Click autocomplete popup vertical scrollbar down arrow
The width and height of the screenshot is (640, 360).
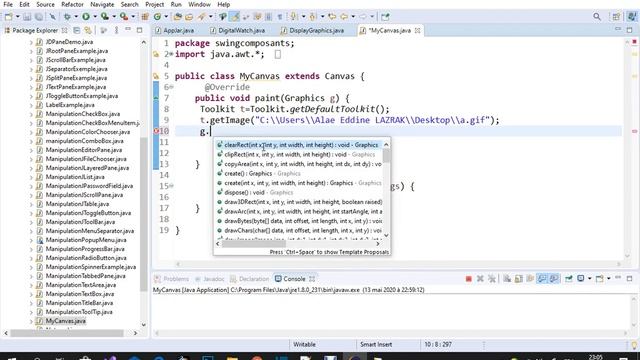pos(386,236)
